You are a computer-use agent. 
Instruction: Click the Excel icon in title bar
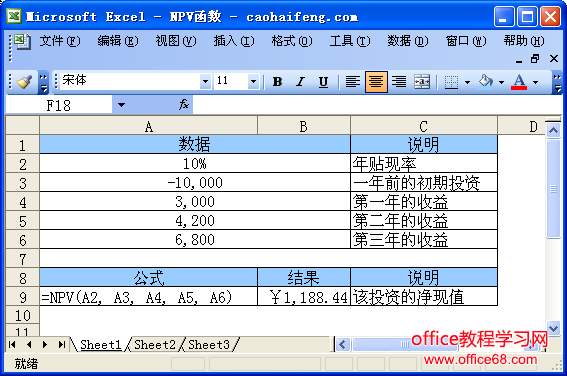point(14,16)
